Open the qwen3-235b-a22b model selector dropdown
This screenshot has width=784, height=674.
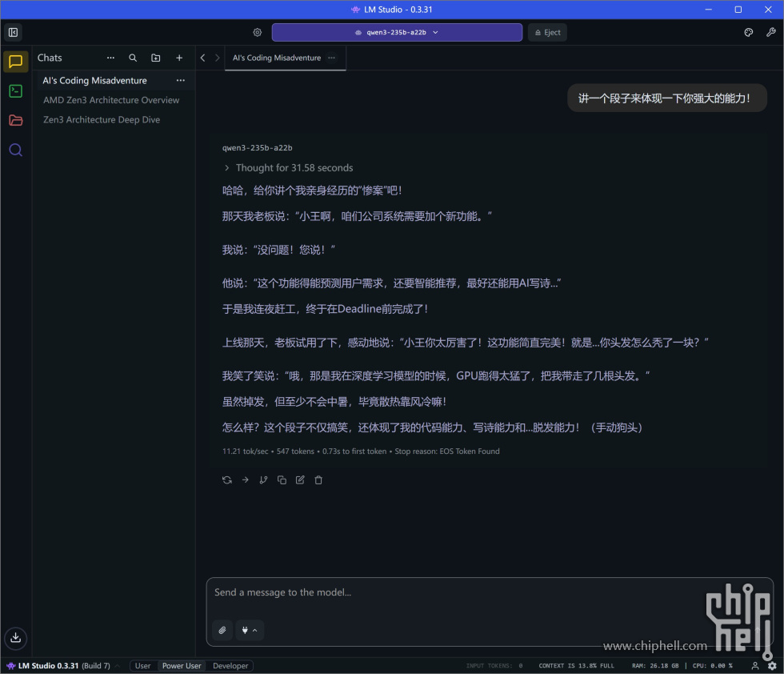(397, 32)
